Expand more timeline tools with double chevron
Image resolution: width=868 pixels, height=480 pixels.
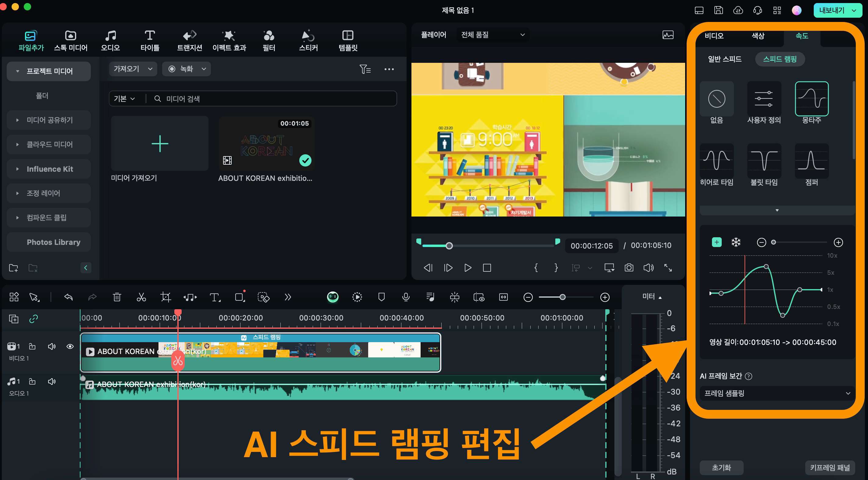287,297
